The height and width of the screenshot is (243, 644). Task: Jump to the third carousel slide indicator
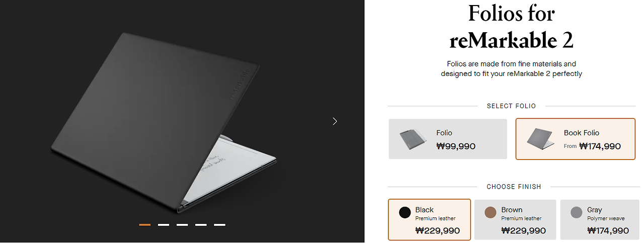tap(182, 225)
